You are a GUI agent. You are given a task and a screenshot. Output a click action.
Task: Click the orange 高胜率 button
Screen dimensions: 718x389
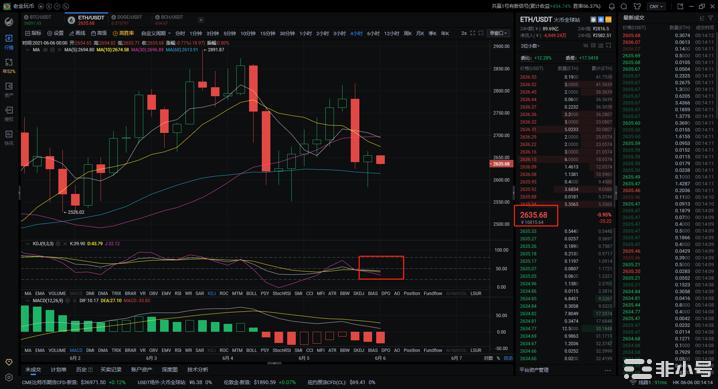click(123, 33)
